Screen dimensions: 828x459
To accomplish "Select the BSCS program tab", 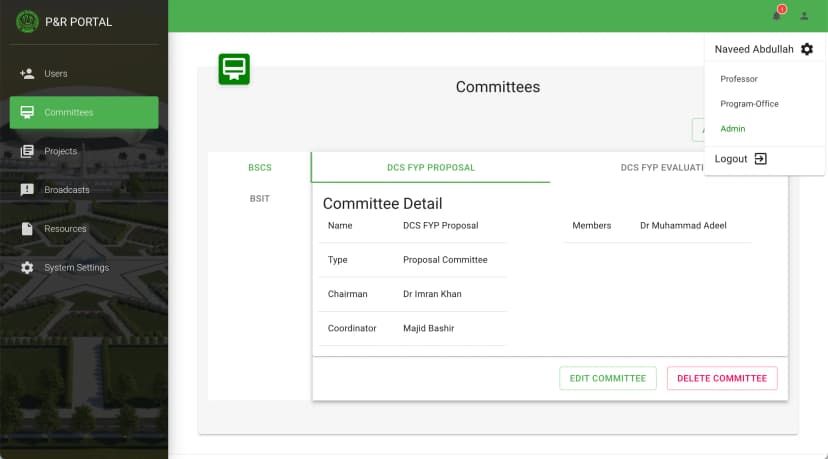I will coord(260,167).
